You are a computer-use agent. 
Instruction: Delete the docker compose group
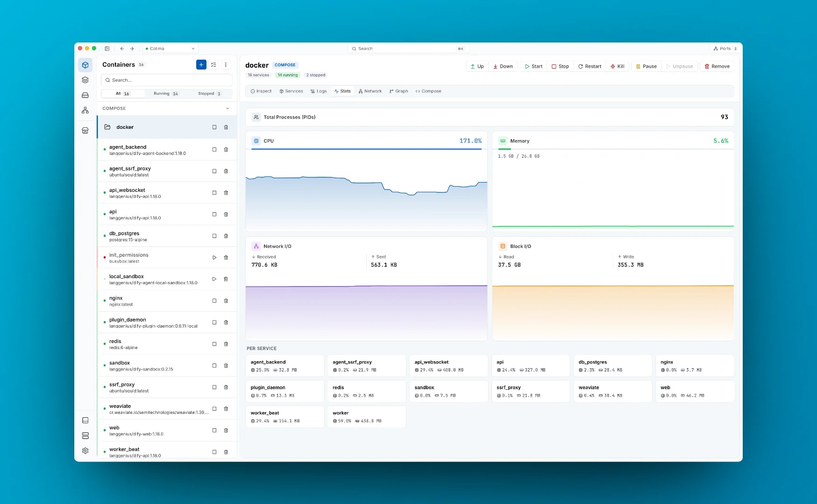click(226, 127)
